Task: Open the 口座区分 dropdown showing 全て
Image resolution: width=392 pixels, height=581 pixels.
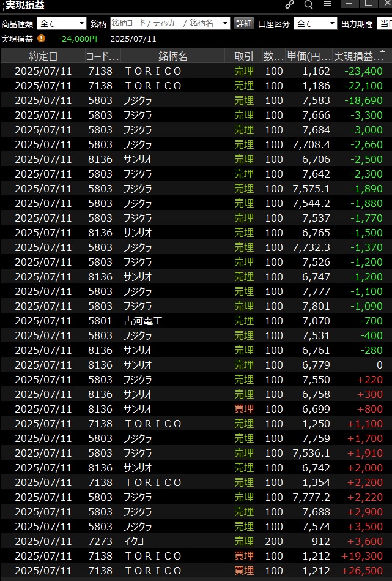Action: pos(316,24)
